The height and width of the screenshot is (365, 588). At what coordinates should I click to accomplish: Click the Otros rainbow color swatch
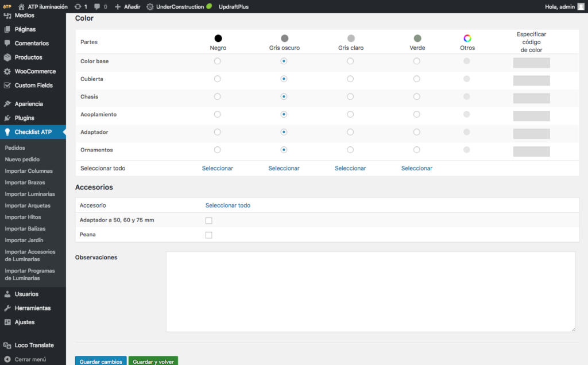(467, 38)
